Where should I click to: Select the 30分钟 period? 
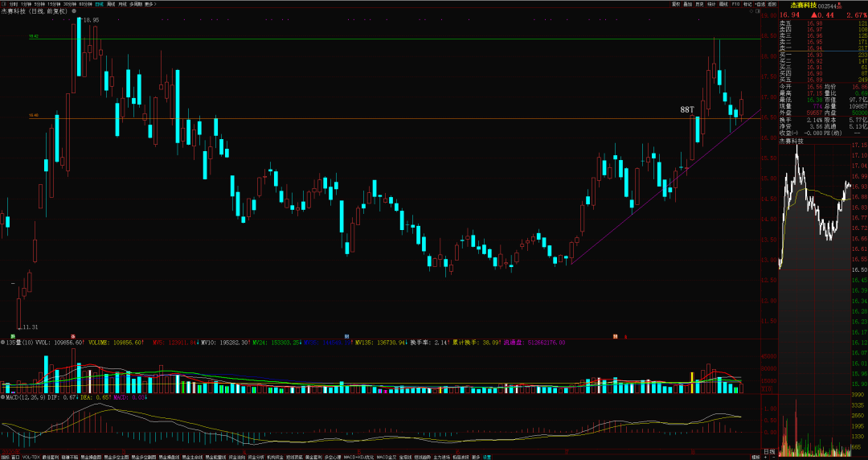(70, 4)
